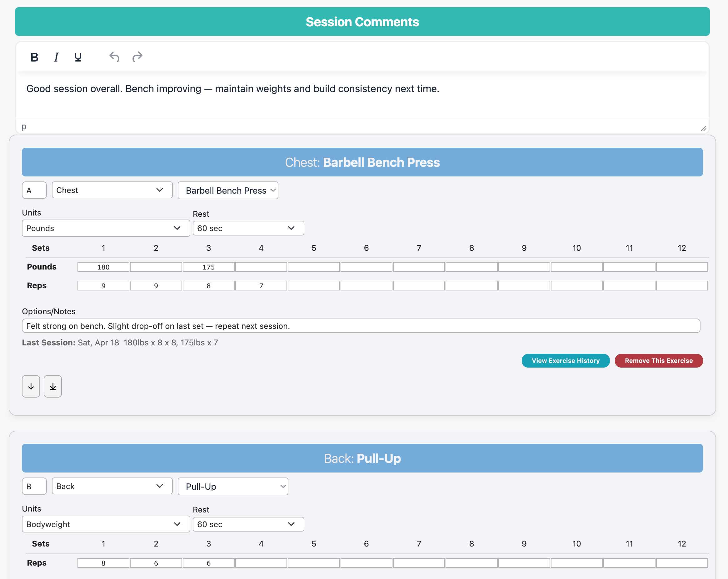Open the Pounds units dropdown
The image size is (728, 579).
pyautogui.click(x=106, y=228)
